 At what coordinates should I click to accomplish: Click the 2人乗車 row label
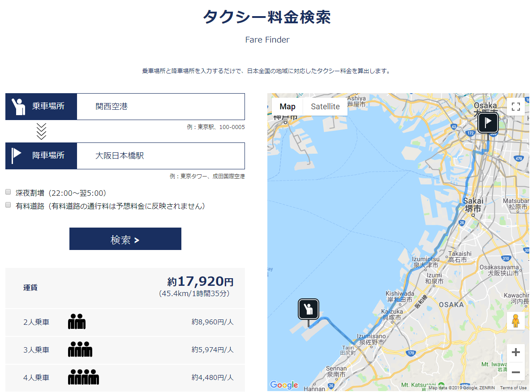36,322
